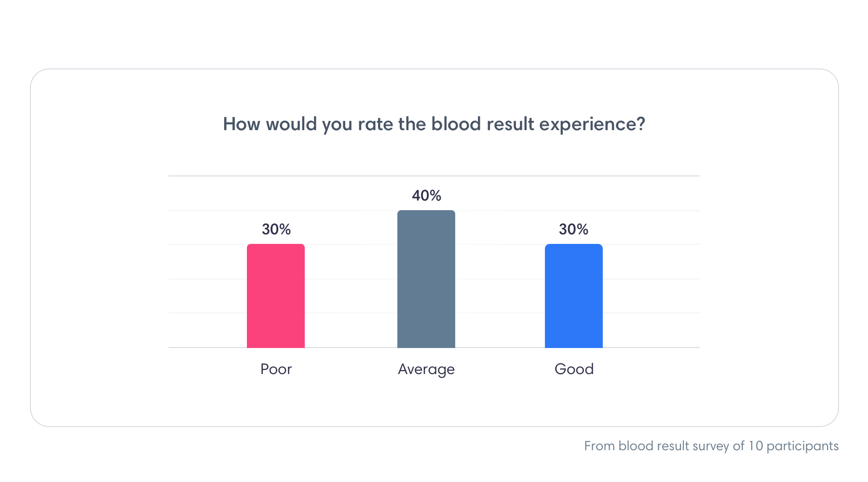Click the word 'result' in chart title

[510, 124]
